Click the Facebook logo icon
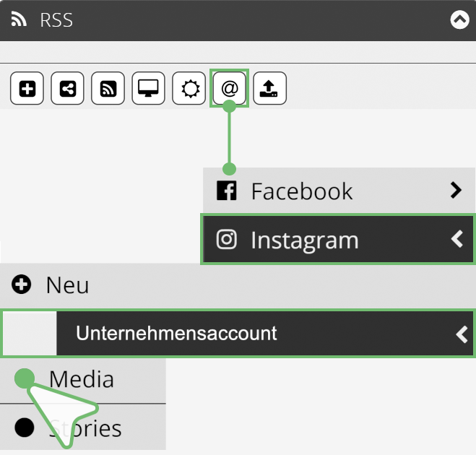Screen dimensions: 476x455 (x=227, y=191)
